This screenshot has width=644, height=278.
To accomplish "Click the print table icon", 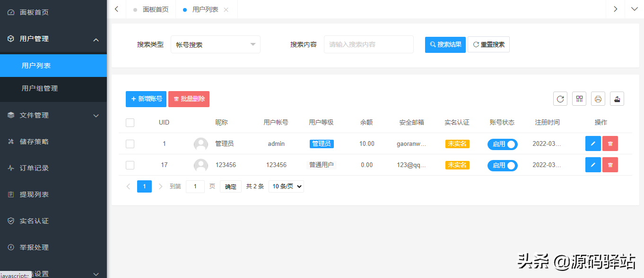I will coord(598,99).
